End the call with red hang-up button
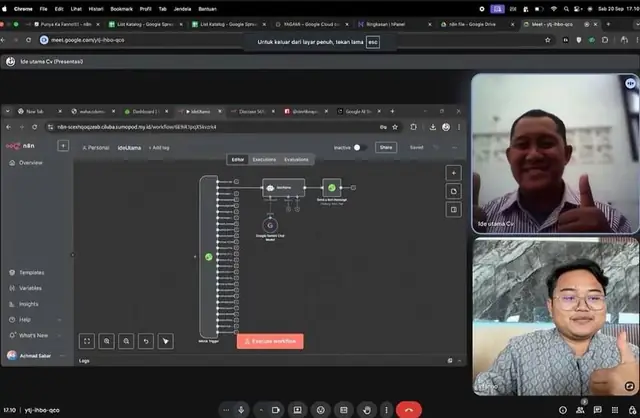The width and height of the screenshot is (640, 418). tap(409, 410)
